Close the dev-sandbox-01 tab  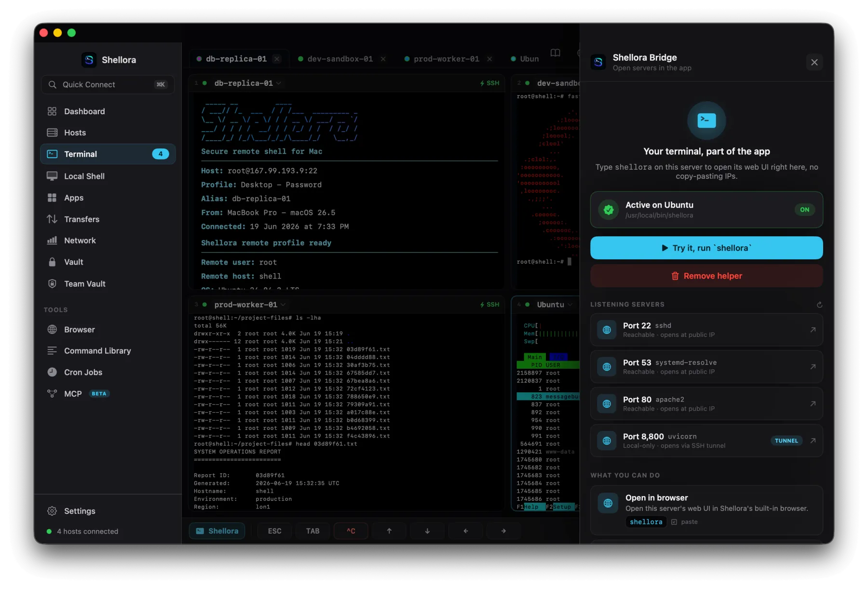pyautogui.click(x=383, y=59)
